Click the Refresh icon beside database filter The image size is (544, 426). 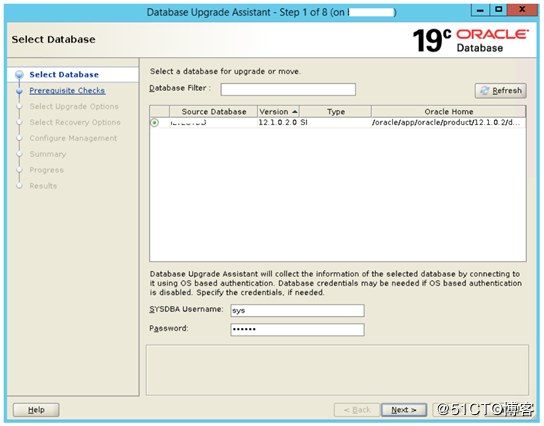484,91
